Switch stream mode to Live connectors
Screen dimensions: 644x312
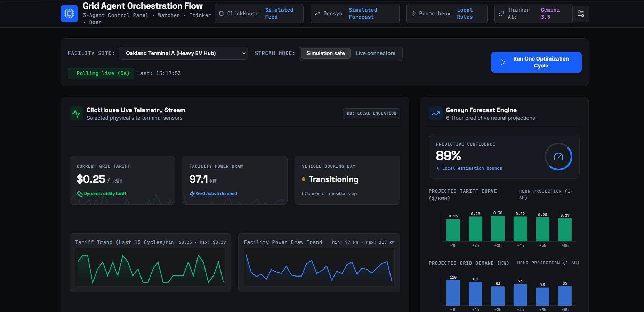[375, 53]
